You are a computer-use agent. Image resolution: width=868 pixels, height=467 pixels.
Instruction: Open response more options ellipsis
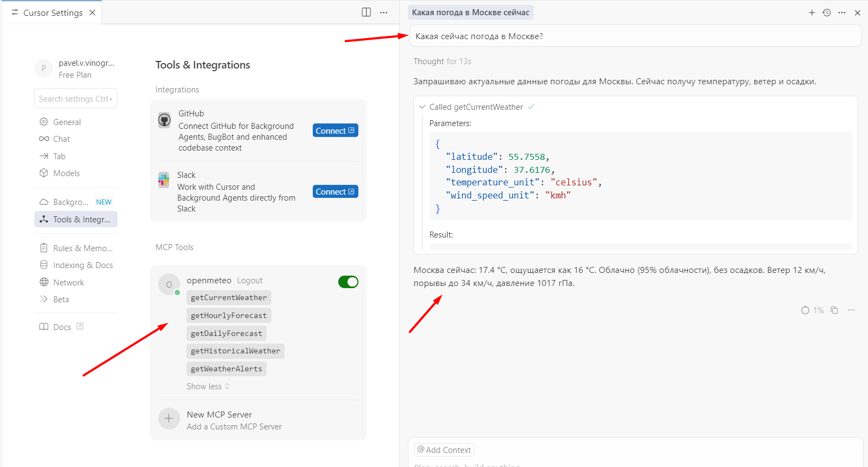pyautogui.click(x=851, y=310)
